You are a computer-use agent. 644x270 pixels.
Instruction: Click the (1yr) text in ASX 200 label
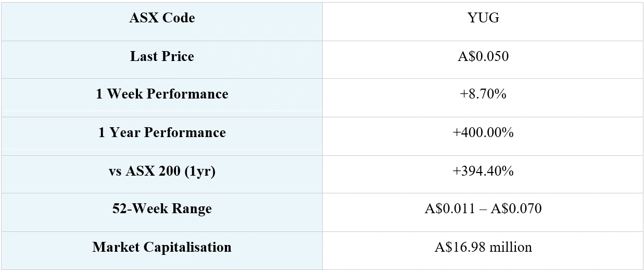pyautogui.click(x=198, y=171)
